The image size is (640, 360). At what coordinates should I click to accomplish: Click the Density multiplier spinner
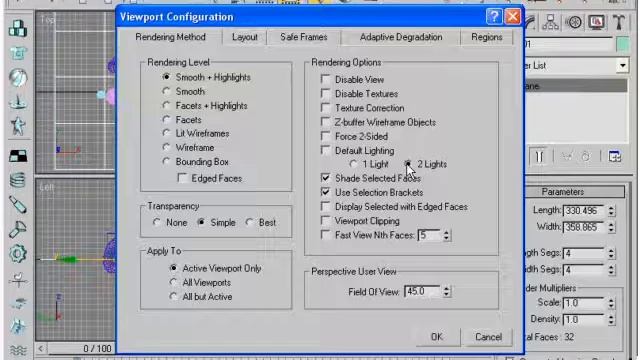(x=611, y=320)
